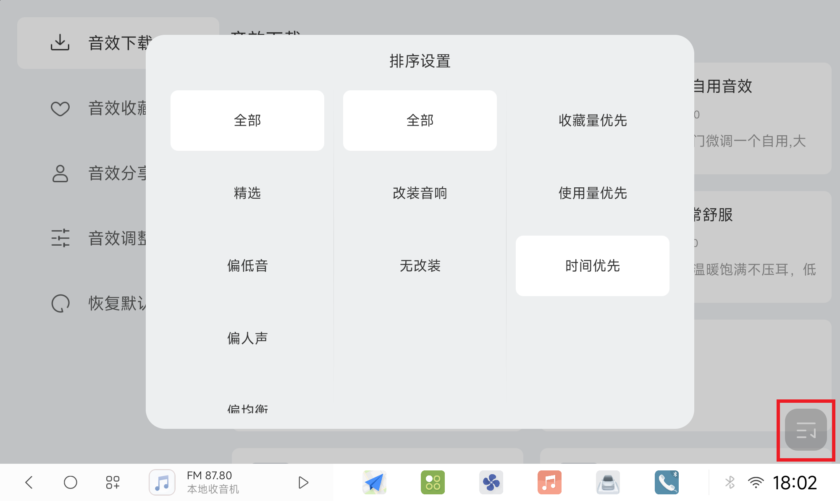
Task: Select the 无改装 filter option
Action: pyautogui.click(x=420, y=266)
